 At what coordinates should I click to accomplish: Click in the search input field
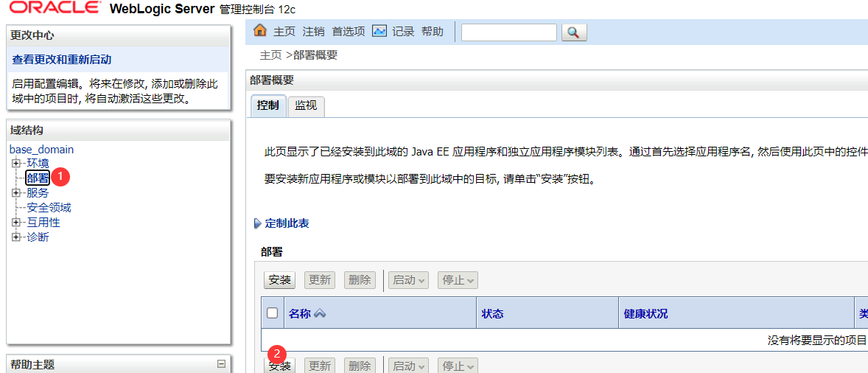point(508,32)
